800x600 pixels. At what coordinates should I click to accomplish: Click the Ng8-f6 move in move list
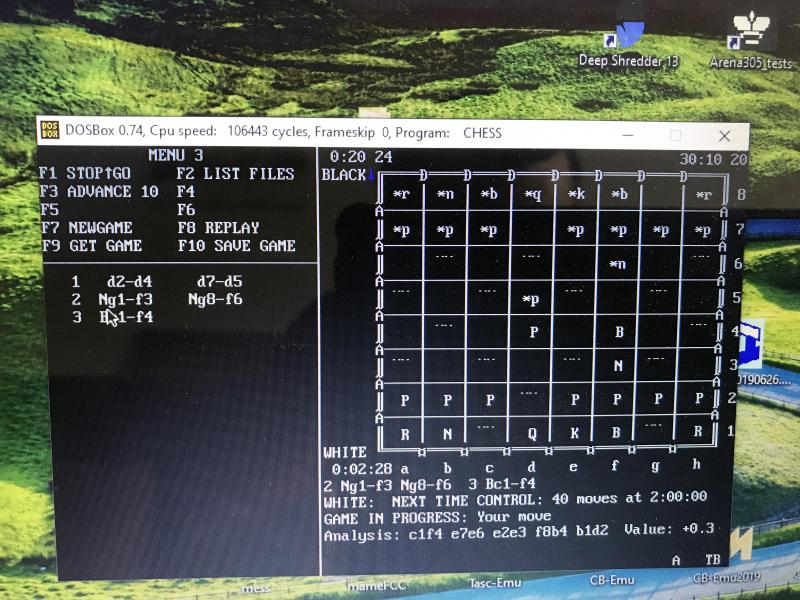coord(215,299)
